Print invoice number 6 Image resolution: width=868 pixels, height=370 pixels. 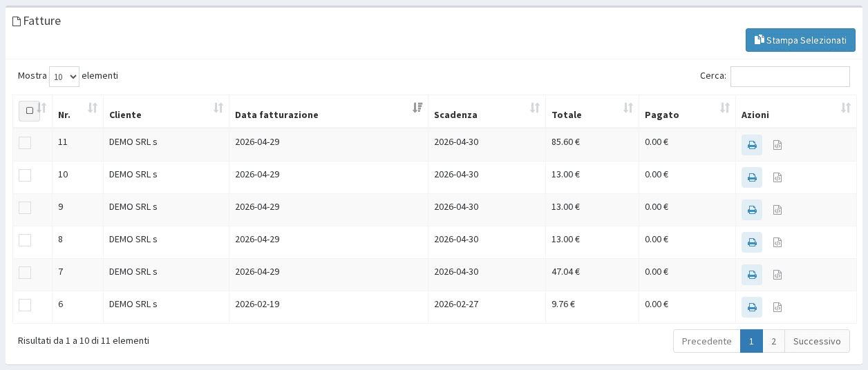coord(752,307)
